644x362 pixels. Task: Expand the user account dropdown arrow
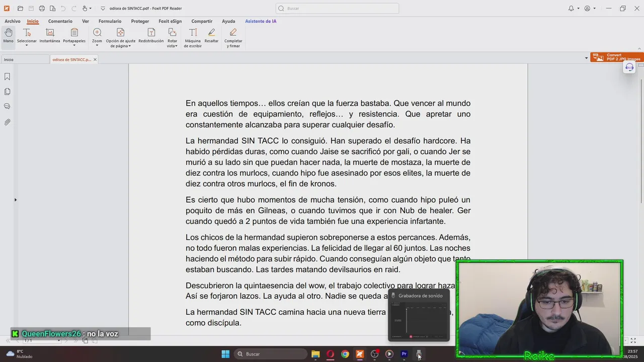(594, 9)
